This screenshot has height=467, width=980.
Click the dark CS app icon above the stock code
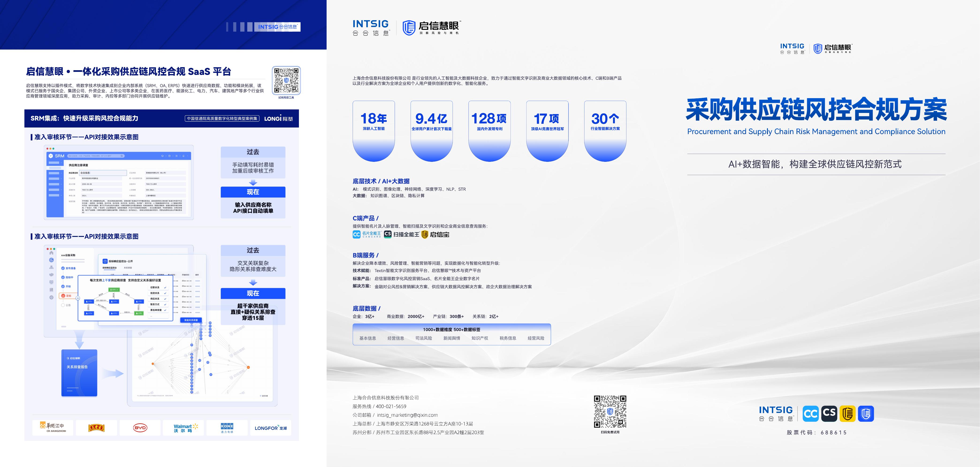coord(829,414)
